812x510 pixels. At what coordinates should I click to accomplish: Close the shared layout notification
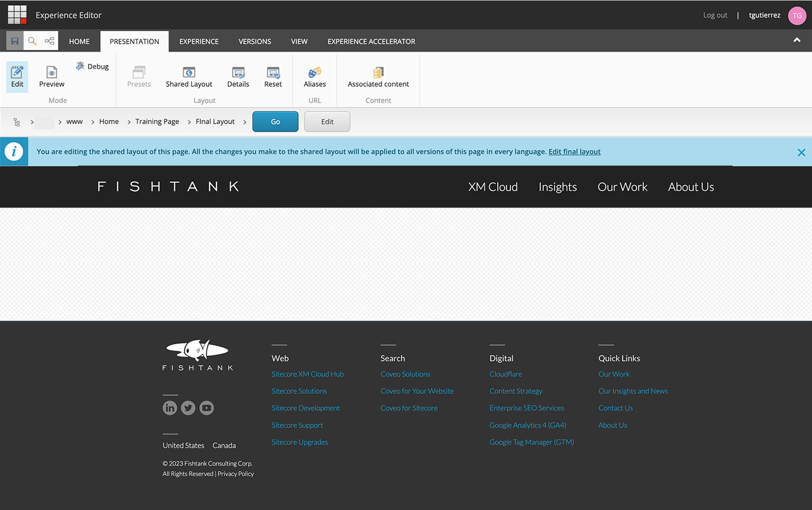(x=801, y=152)
